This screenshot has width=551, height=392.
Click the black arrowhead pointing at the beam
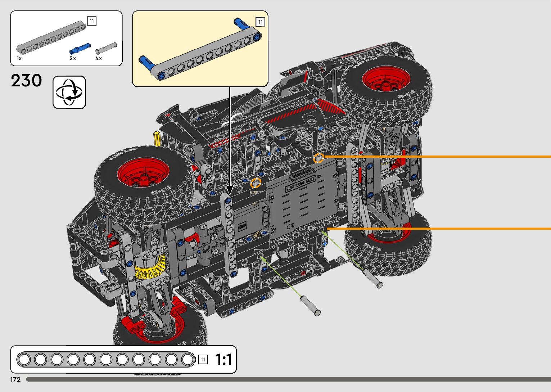click(x=230, y=190)
